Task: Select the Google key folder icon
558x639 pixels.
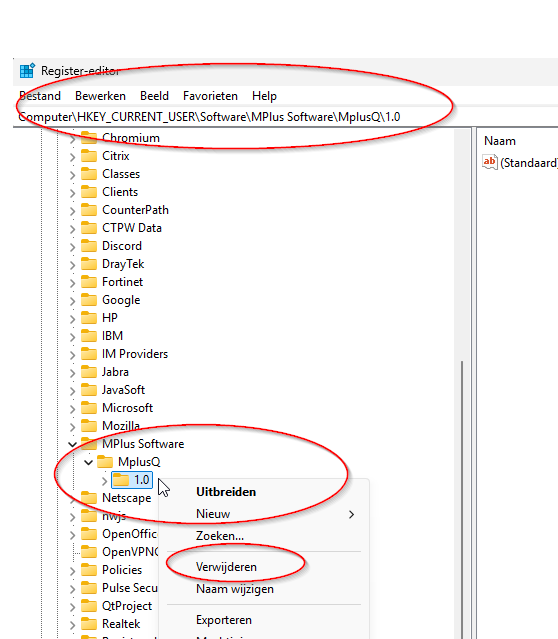Action: pos(89,300)
